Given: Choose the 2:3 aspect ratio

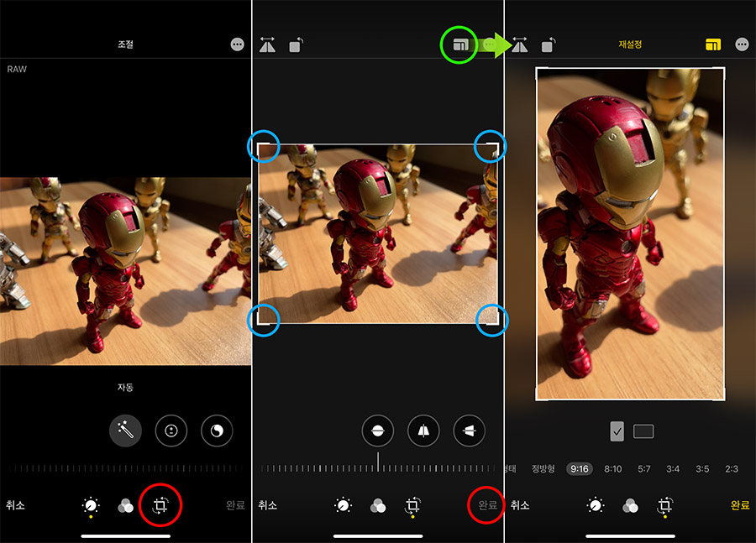Looking at the screenshot, I should [732, 469].
